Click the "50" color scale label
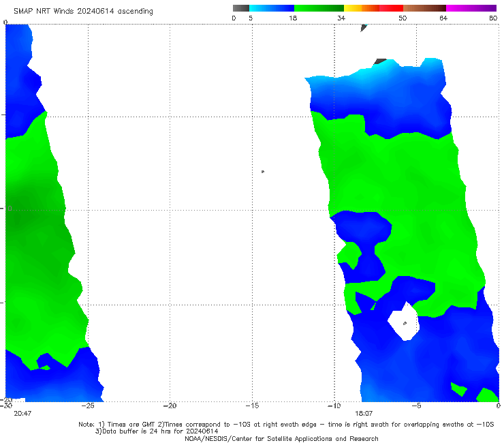The height and width of the screenshot is (443, 504). click(x=403, y=18)
